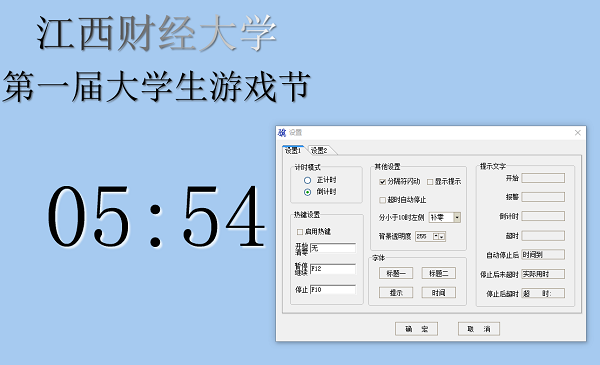Click the 标题一 font button
This screenshot has height=365, width=600.
396,273
